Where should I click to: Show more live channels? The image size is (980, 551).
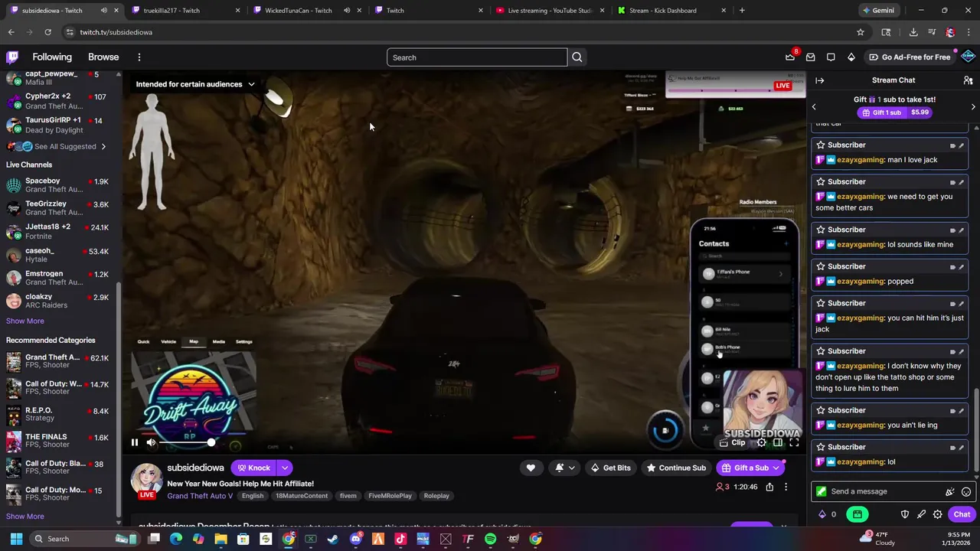tap(25, 321)
